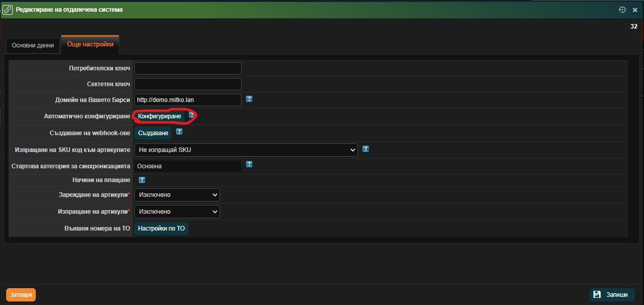
Task: Click the floppy disk icon on Запиши
Action: coord(597,294)
